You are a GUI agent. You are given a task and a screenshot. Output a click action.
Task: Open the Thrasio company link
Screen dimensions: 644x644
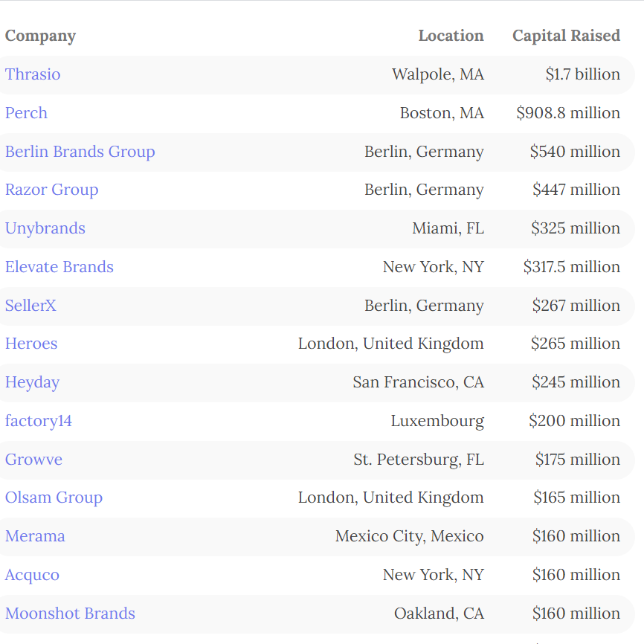(x=33, y=74)
